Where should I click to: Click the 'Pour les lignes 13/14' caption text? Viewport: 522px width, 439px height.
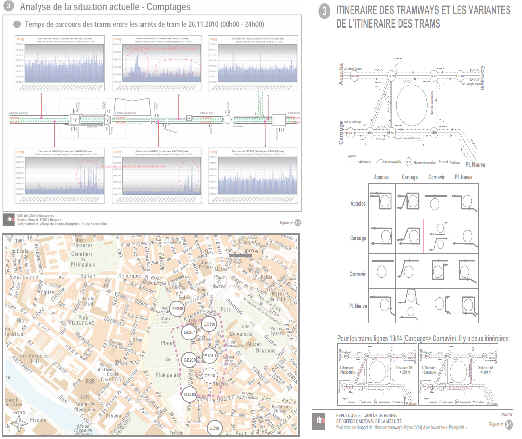coord(423,338)
